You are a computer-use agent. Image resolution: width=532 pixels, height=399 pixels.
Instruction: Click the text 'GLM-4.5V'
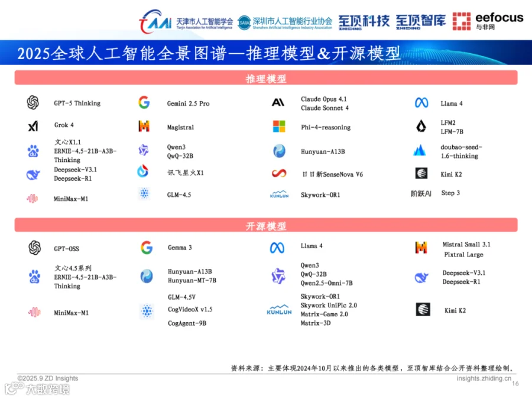[x=181, y=297]
